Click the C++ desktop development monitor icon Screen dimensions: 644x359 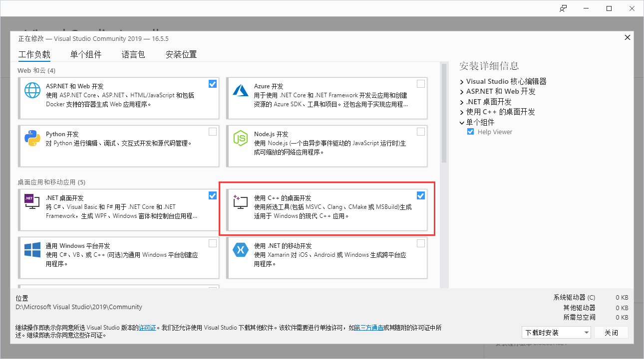[241, 201]
